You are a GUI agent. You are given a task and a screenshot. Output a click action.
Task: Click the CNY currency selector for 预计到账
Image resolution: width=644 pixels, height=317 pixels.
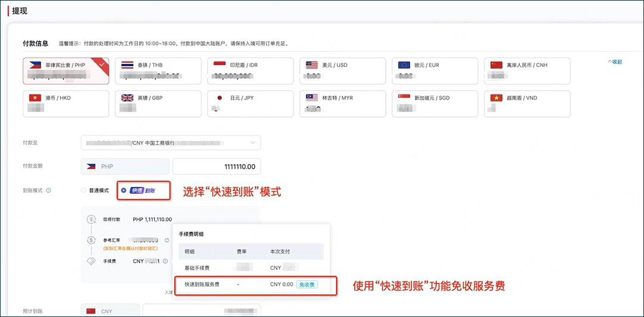[x=110, y=311]
